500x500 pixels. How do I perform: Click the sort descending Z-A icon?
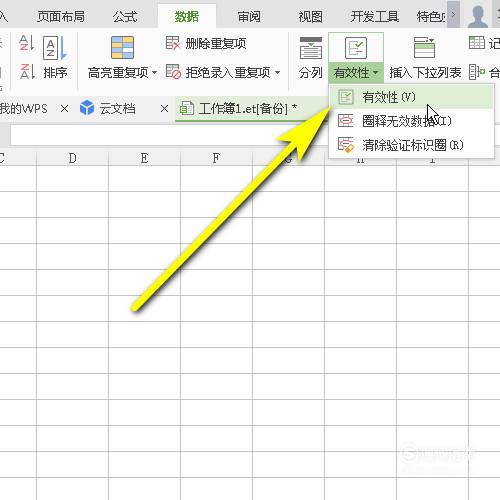click(x=27, y=71)
